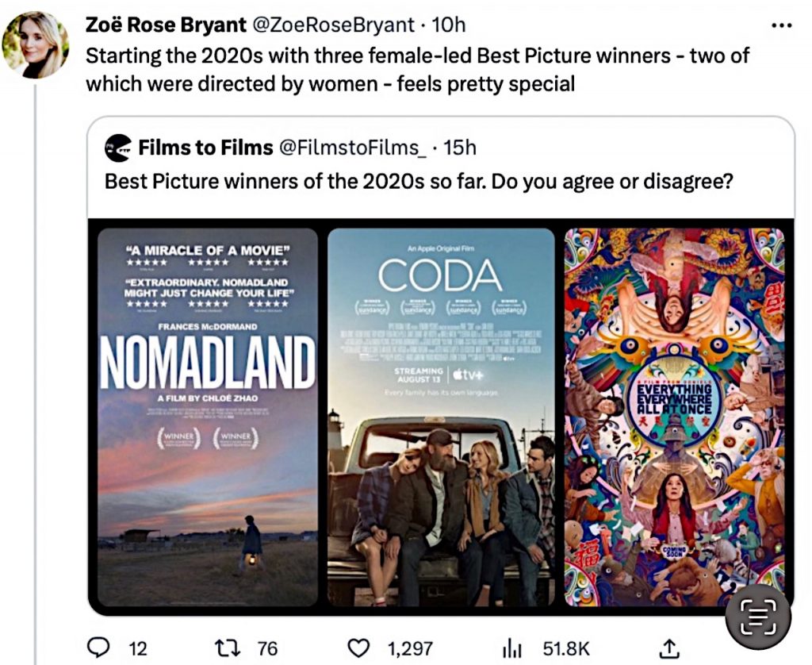Open the quoted tweet text about Best Picture

click(x=418, y=181)
